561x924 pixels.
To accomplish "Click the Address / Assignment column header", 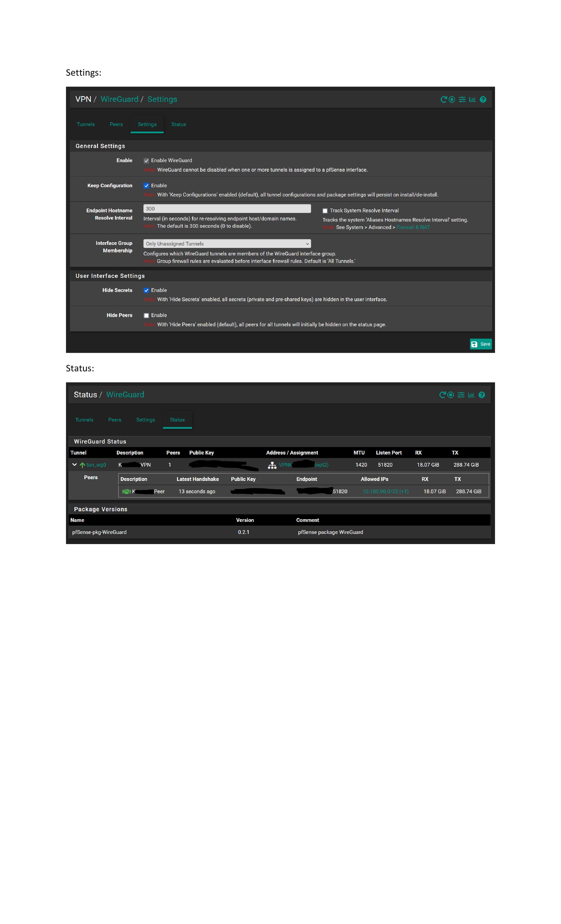I will click(292, 453).
